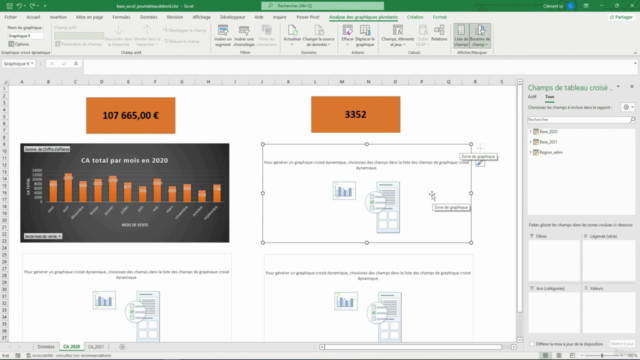The height and width of the screenshot is (360, 640).
Task: Collapse ribbon with chevron arrow
Action: [x=635, y=53]
